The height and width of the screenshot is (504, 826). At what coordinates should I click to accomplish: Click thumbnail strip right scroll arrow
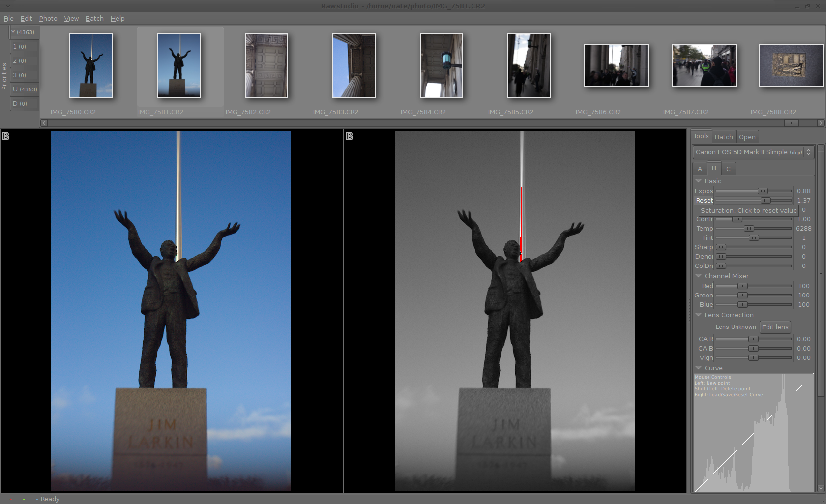[820, 123]
